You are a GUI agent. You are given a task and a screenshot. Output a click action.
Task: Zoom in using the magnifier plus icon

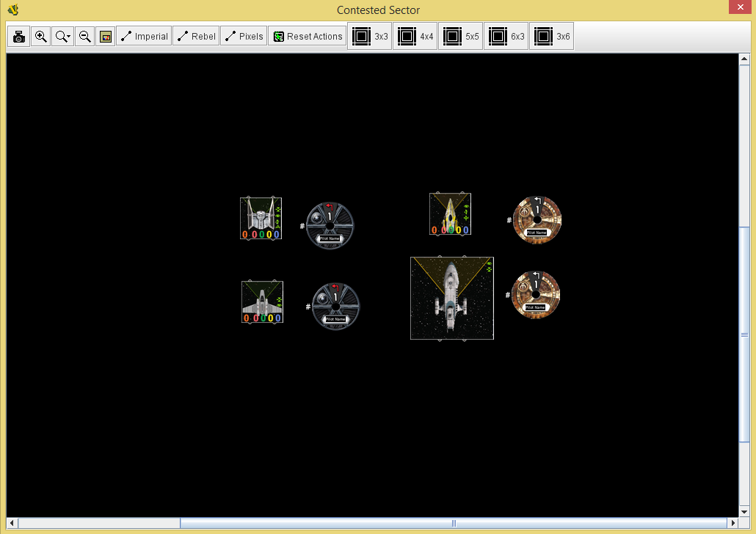(x=40, y=35)
